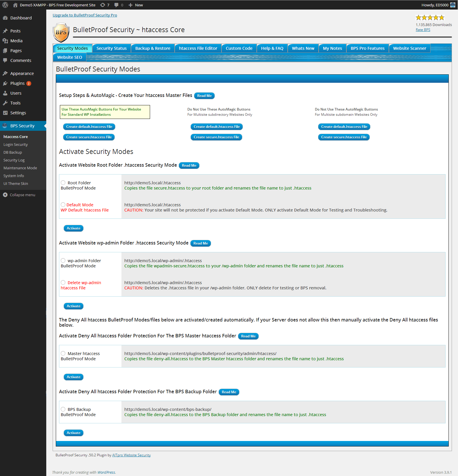
Task: Click the Settings sliders icon
Action: click(x=5, y=113)
